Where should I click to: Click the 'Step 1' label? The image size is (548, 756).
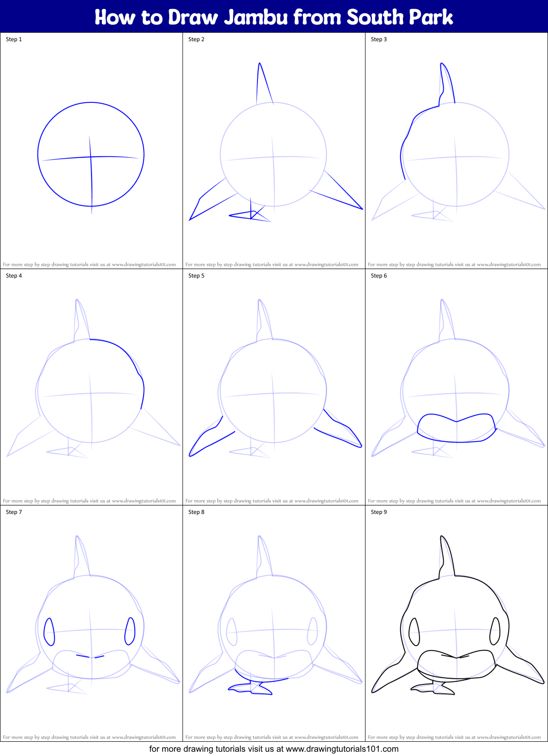14,39
